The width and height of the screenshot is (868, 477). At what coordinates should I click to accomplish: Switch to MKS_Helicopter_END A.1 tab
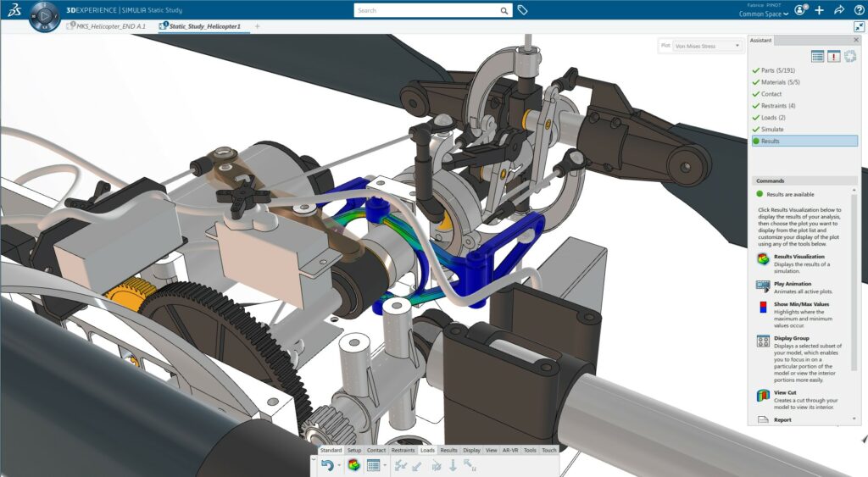[105, 26]
